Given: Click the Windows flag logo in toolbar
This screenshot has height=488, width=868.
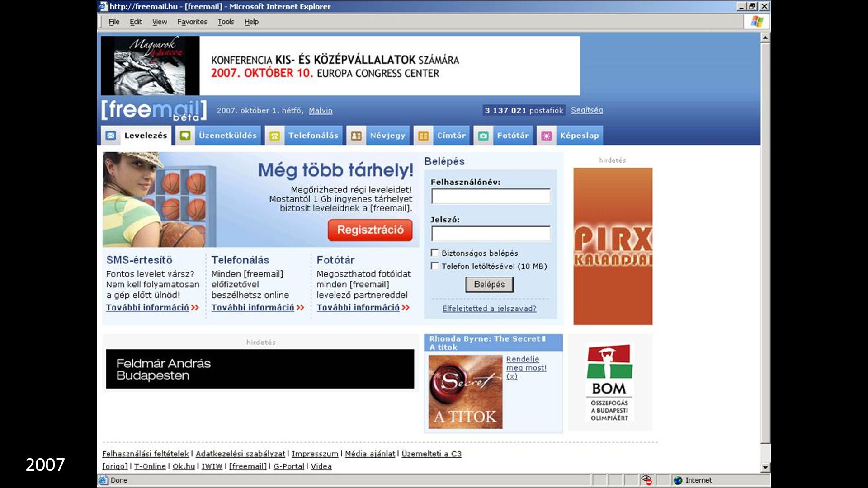Looking at the screenshot, I should pyautogui.click(x=757, y=21).
